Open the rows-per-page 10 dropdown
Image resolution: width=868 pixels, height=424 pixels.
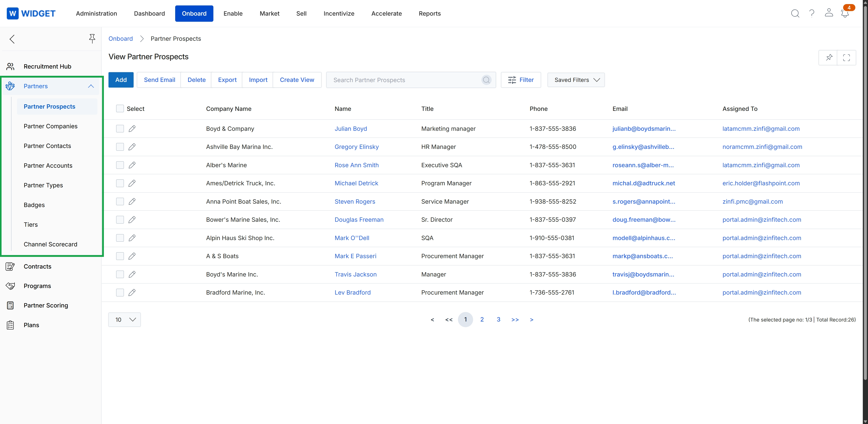pyautogui.click(x=124, y=320)
